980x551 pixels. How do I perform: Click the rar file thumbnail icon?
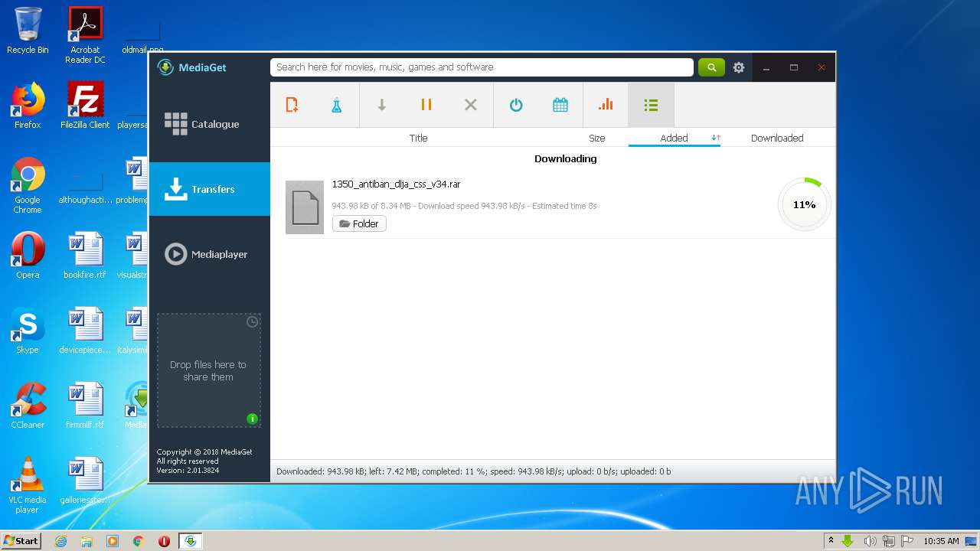pos(305,207)
